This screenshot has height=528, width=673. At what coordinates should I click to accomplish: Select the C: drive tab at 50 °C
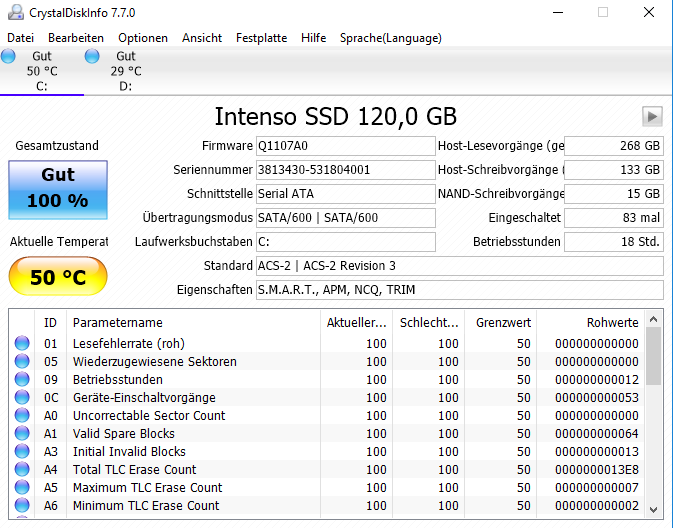pyautogui.click(x=42, y=71)
